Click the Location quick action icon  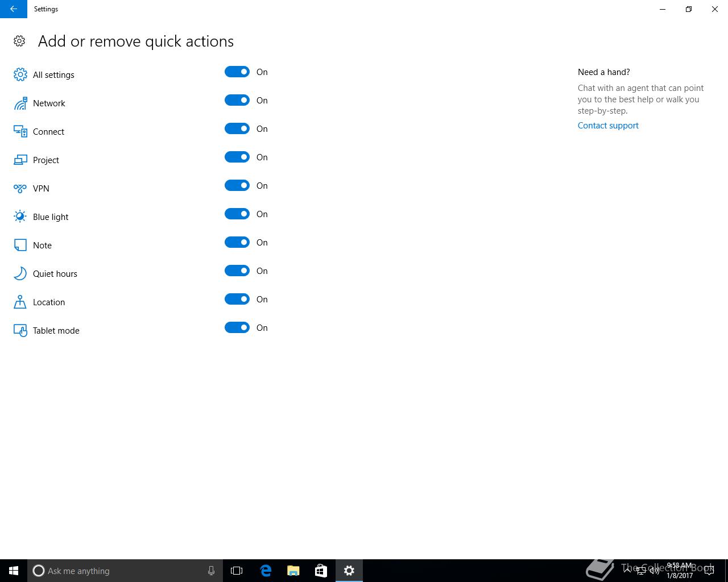(x=20, y=302)
